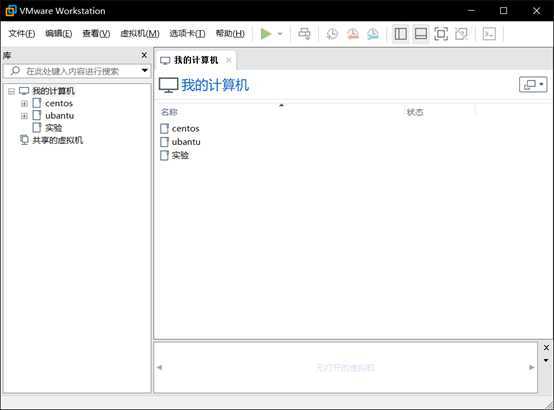Open the 选项卡(T) menu
Image resolution: width=554 pixels, height=410 pixels.
(x=187, y=34)
